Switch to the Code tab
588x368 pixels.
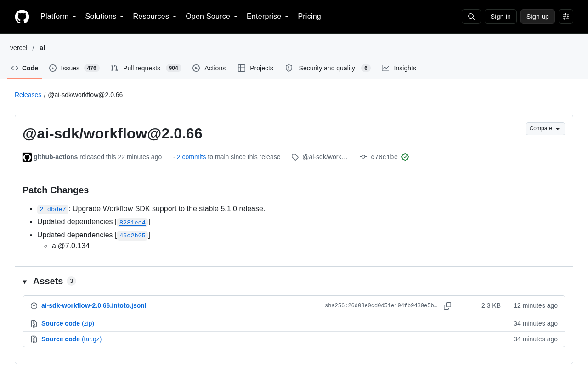tap(25, 68)
